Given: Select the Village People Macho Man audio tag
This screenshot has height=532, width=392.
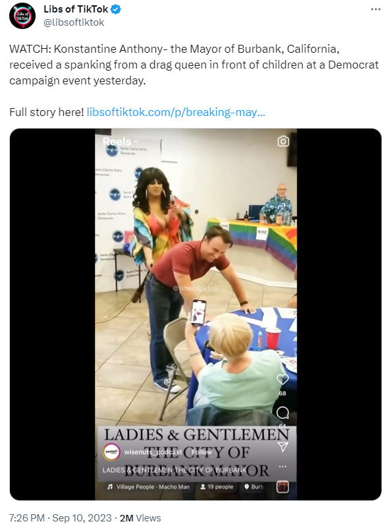Looking at the screenshot, I should (x=149, y=487).
